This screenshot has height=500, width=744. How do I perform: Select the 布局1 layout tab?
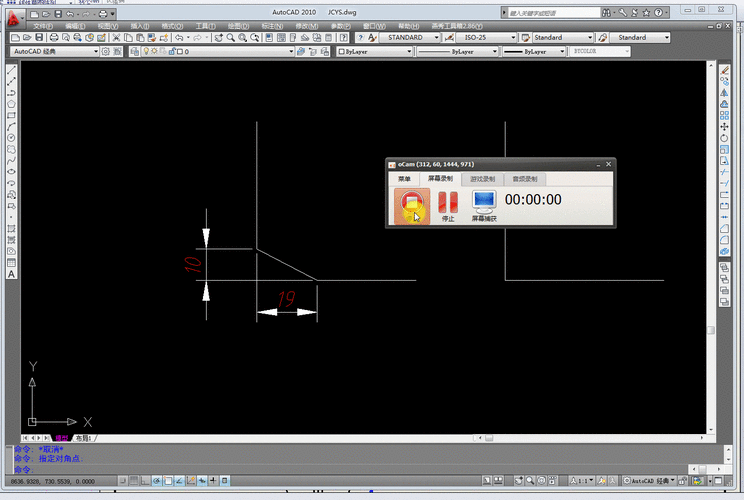[84, 438]
